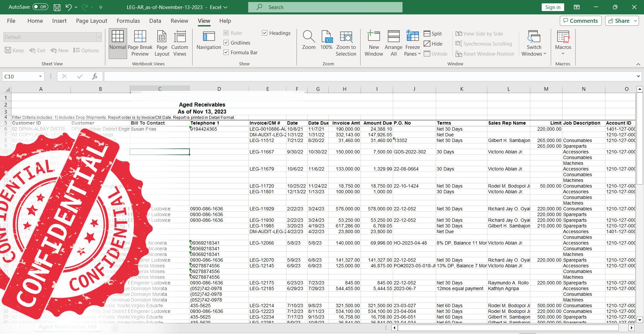Image resolution: width=644 pixels, height=334 pixels.
Task: Open the Macros dropdown arrow
Action: [563, 54]
